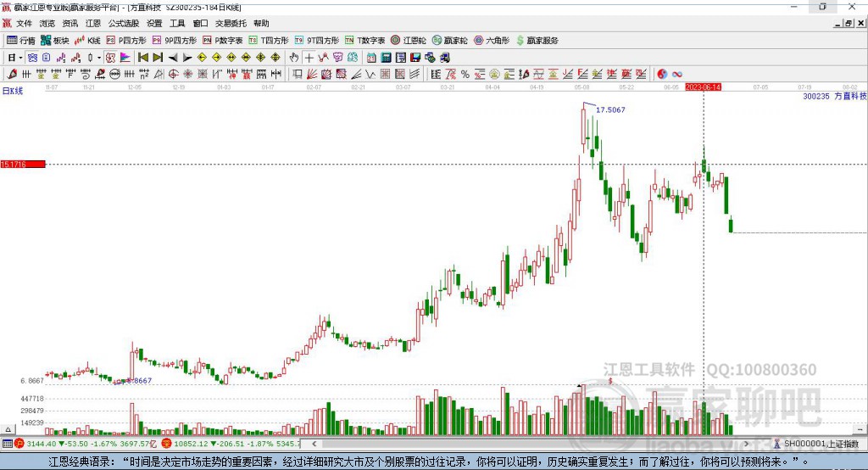Viewport: 868px width, 470px height.
Task: Click the SH000001 上证指数 status entry
Action: click(821, 444)
